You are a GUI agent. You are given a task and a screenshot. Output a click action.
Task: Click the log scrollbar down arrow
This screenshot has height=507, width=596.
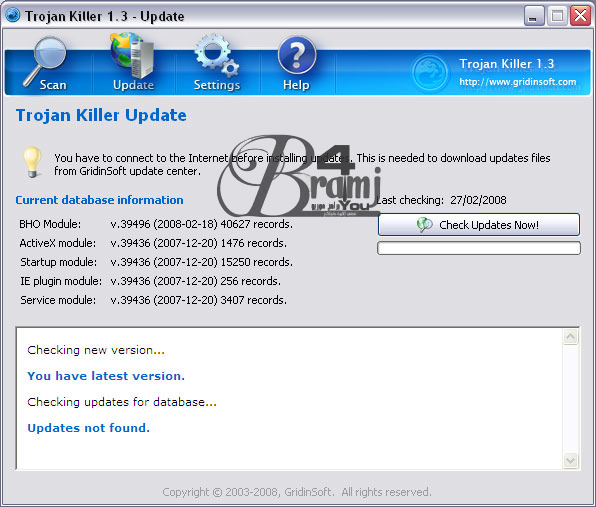tap(571, 461)
